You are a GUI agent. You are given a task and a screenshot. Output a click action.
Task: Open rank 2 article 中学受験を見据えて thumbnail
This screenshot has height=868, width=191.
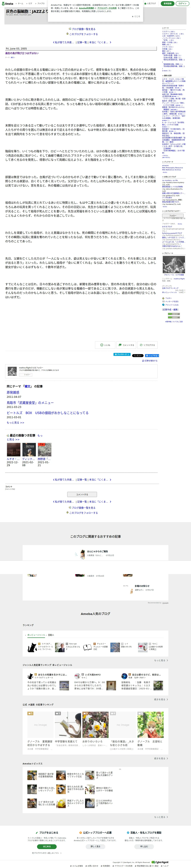(68, 725)
